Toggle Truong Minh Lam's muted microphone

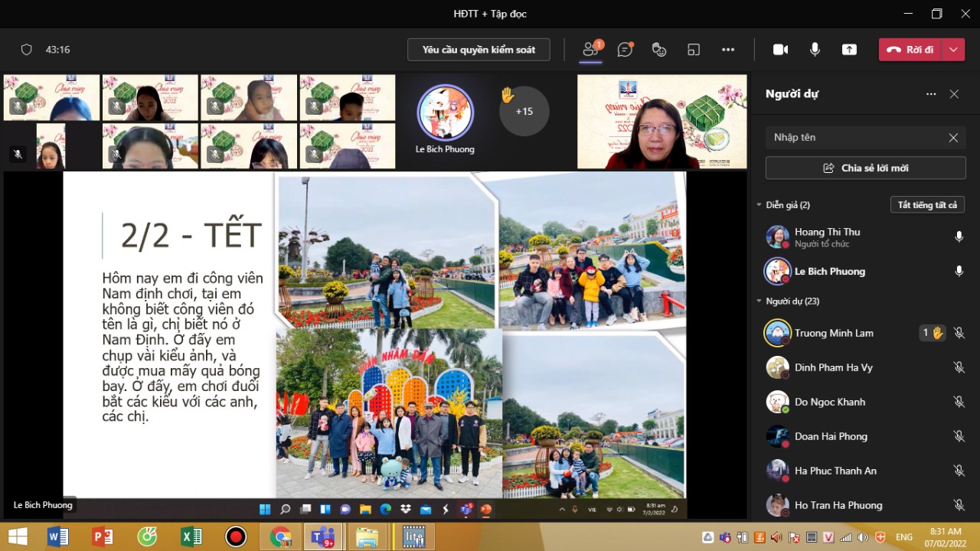pos(959,333)
